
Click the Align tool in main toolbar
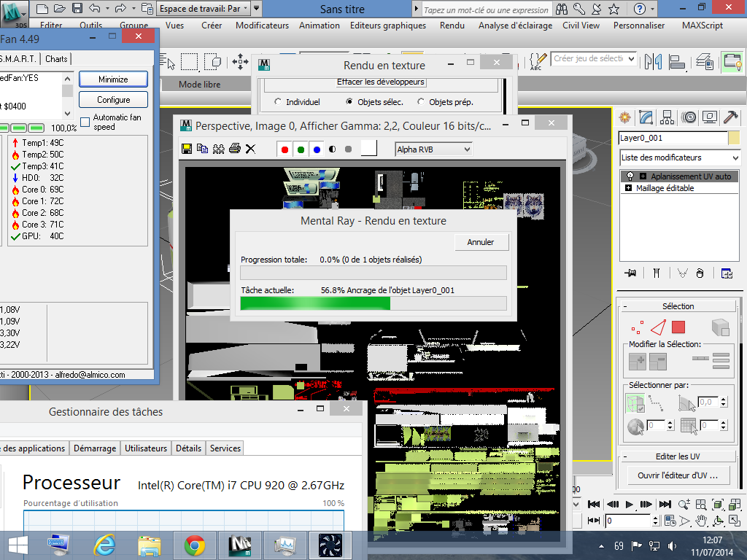pyautogui.click(x=676, y=61)
